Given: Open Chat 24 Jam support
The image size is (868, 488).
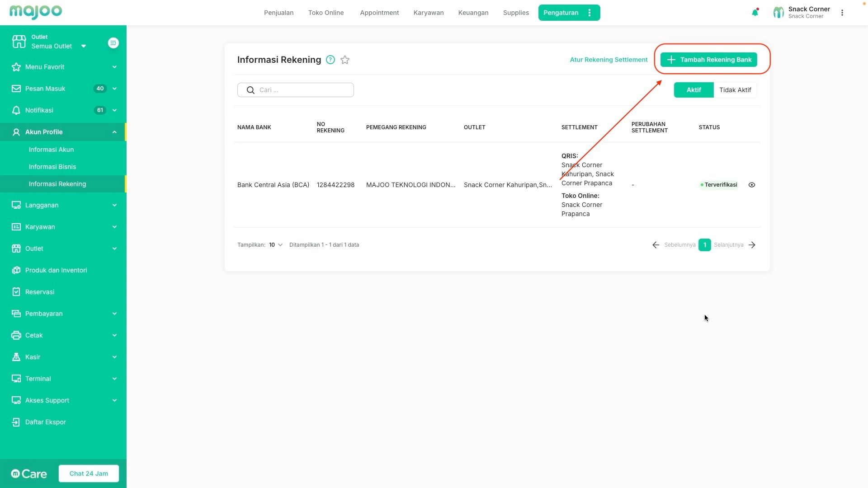Looking at the screenshot, I should point(89,474).
